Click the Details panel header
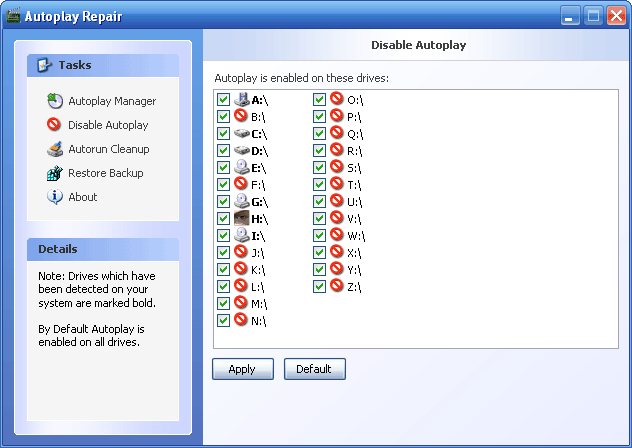 pos(103,249)
